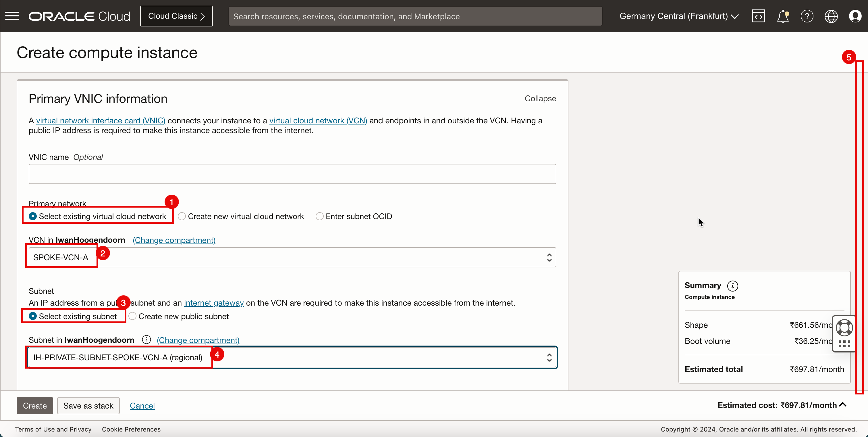
Task: Toggle Create new virtual cloud network option
Action: 182,216
